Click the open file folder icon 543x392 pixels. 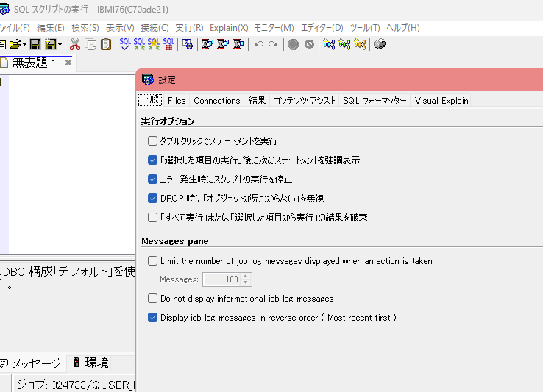click(15, 44)
